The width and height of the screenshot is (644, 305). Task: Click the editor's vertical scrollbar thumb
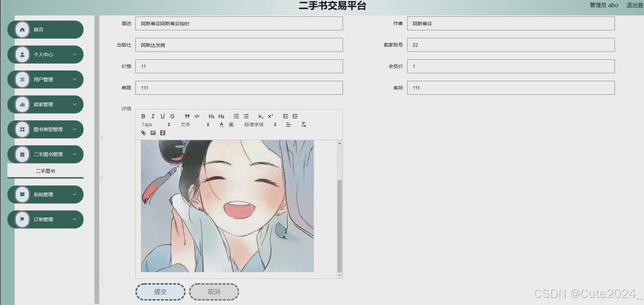pyautogui.click(x=339, y=226)
